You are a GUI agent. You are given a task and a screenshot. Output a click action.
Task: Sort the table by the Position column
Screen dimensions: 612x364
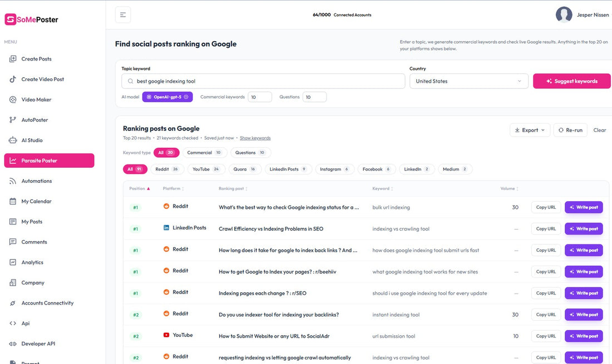pos(139,188)
